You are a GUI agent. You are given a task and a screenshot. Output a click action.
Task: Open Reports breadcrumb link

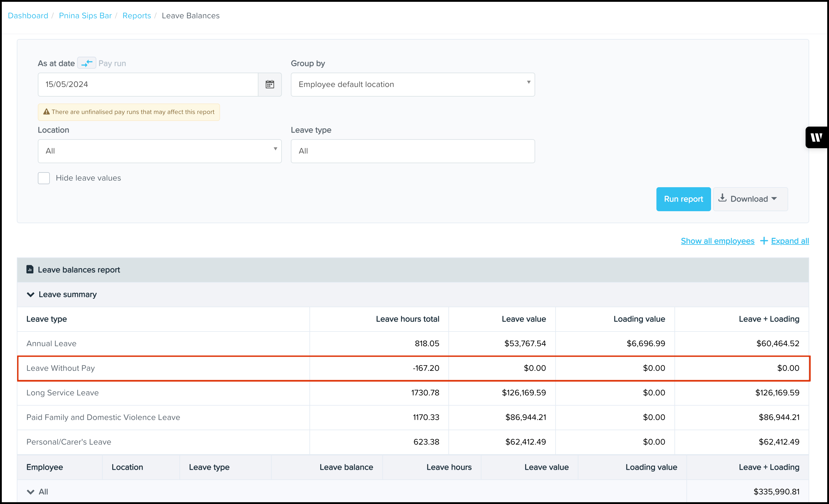[x=137, y=16]
